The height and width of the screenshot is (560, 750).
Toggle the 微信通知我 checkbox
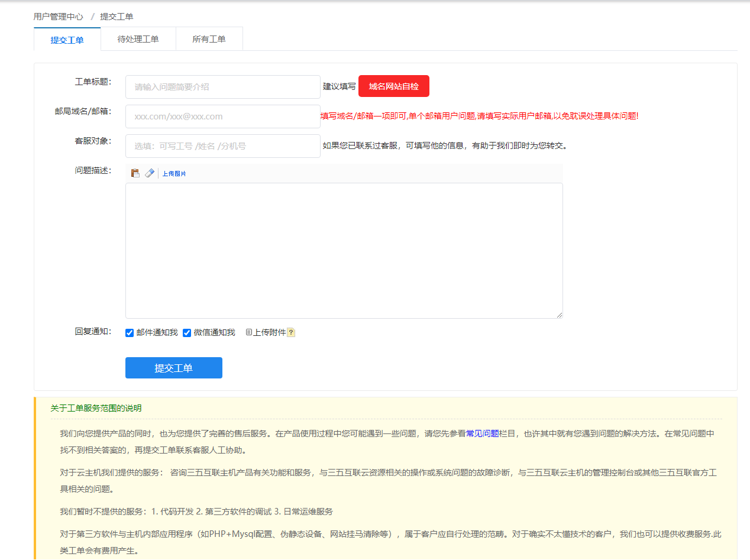(187, 333)
